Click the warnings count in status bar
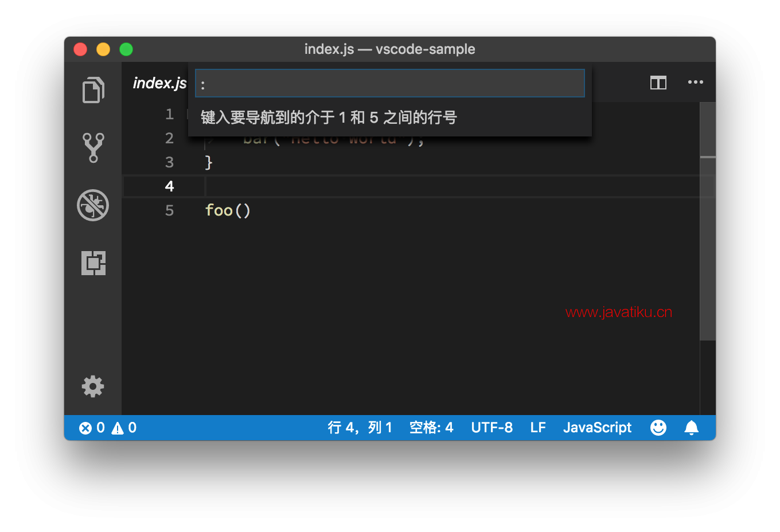The width and height of the screenshot is (780, 532). click(x=124, y=428)
